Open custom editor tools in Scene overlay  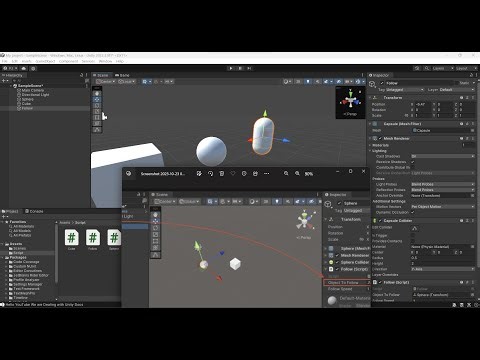pos(97,130)
